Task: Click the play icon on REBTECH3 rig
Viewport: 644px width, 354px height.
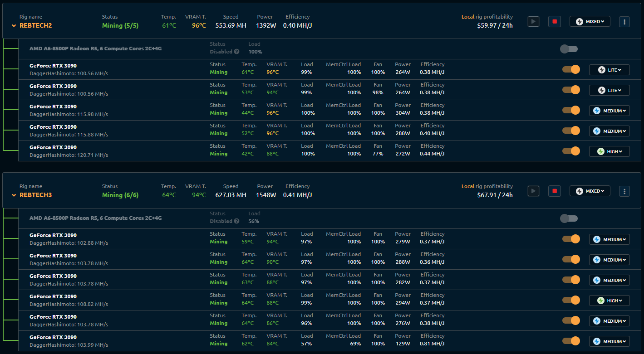Action: coord(533,191)
